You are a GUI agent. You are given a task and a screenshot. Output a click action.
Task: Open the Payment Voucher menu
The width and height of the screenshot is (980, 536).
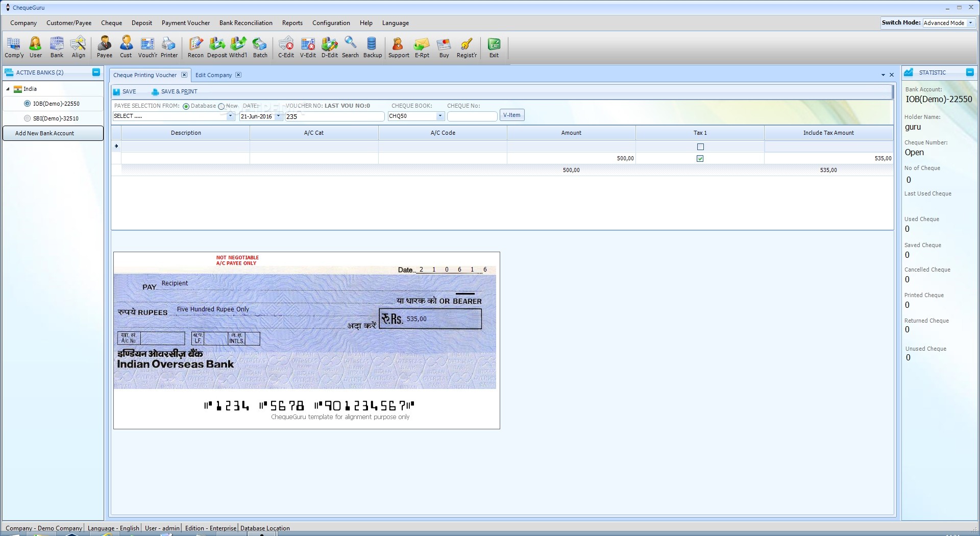(186, 23)
